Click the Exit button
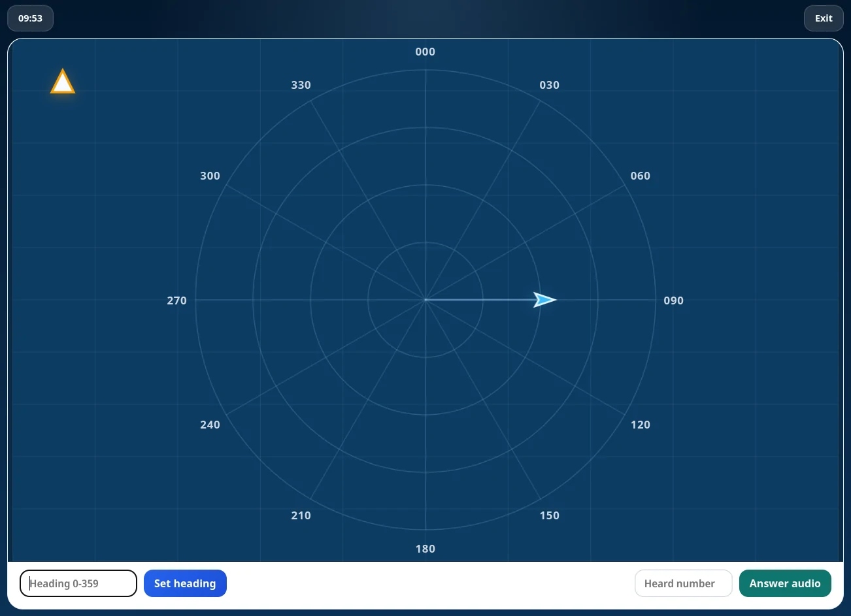 click(824, 18)
